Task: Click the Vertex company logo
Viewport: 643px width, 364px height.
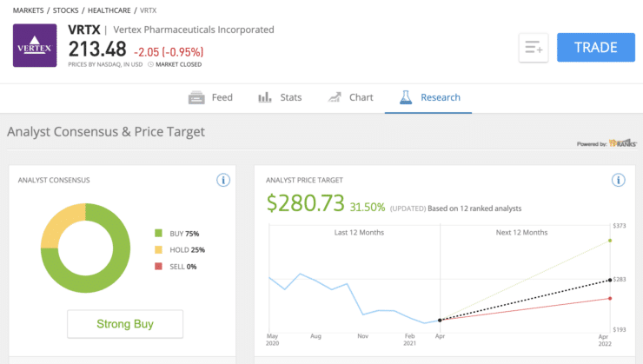Action: tap(35, 45)
